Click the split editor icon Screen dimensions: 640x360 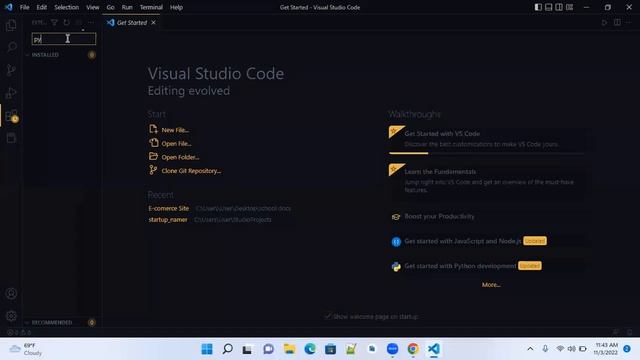click(617, 22)
